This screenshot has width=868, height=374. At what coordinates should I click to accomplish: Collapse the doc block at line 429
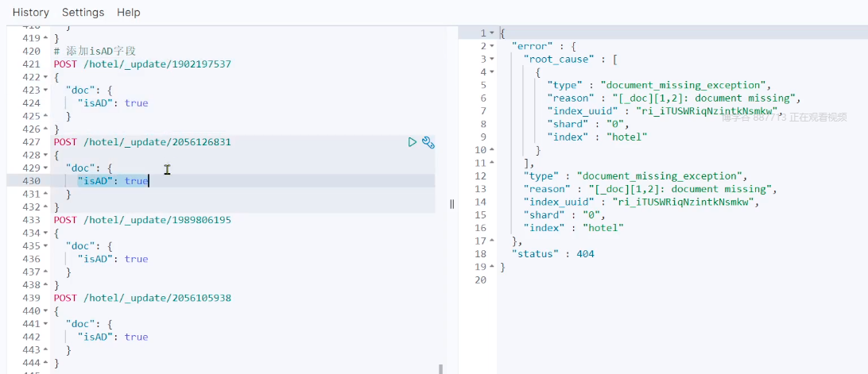46,168
